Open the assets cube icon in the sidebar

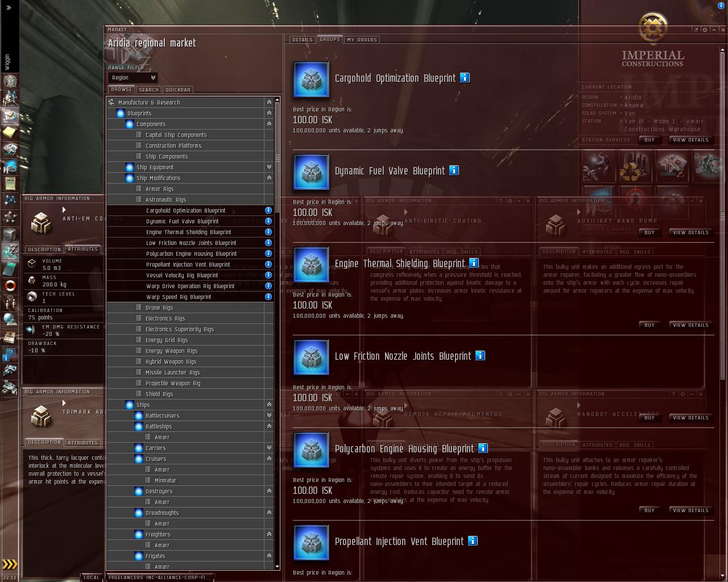click(10, 234)
